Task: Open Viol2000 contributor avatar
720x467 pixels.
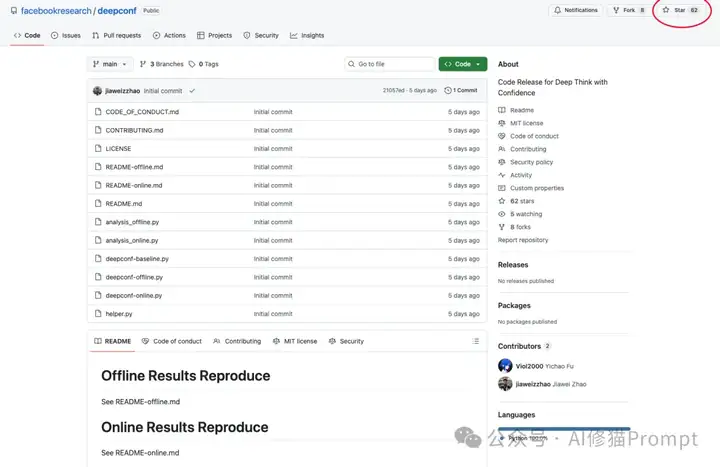Action: click(x=505, y=366)
